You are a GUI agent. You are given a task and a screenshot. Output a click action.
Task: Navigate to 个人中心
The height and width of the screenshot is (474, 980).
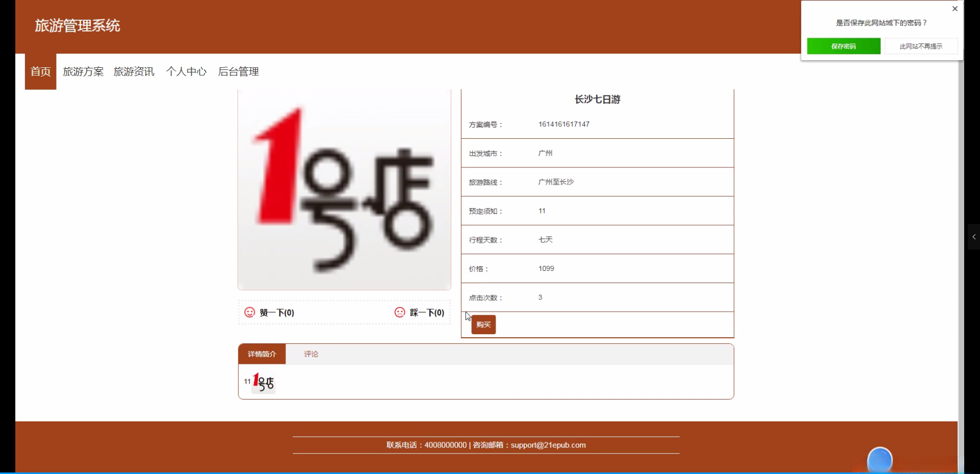pos(186,71)
